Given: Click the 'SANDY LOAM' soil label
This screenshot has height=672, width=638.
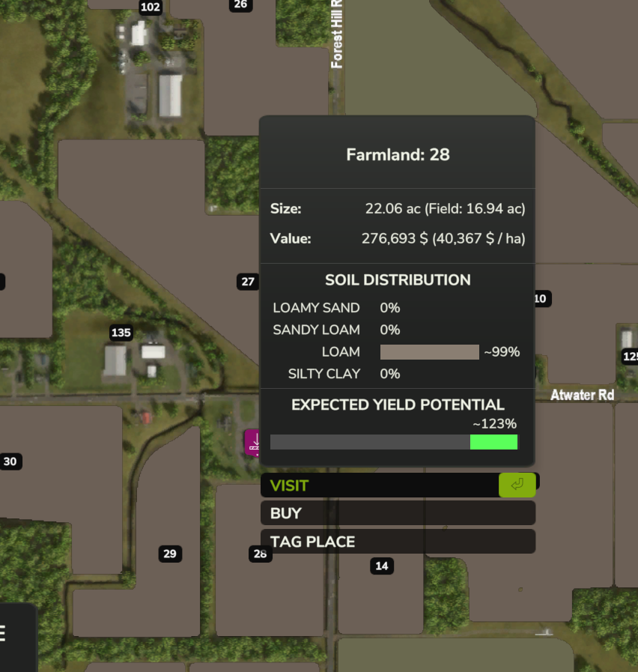Looking at the screenshot, I should tap(316, 330).
